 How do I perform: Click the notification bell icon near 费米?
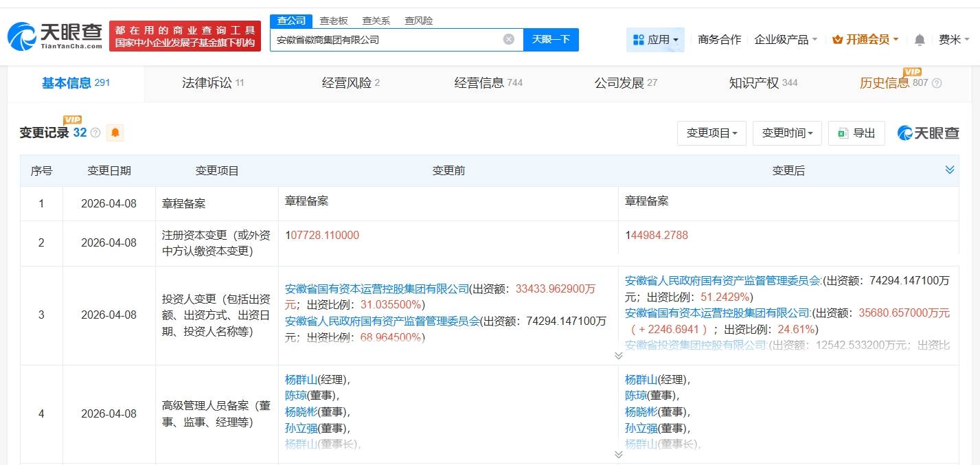coord(920,39)
